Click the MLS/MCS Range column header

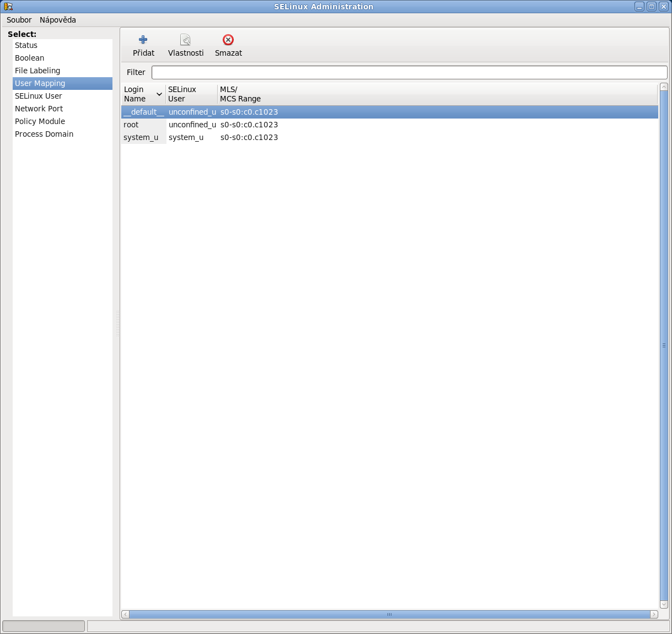(437, 94)
